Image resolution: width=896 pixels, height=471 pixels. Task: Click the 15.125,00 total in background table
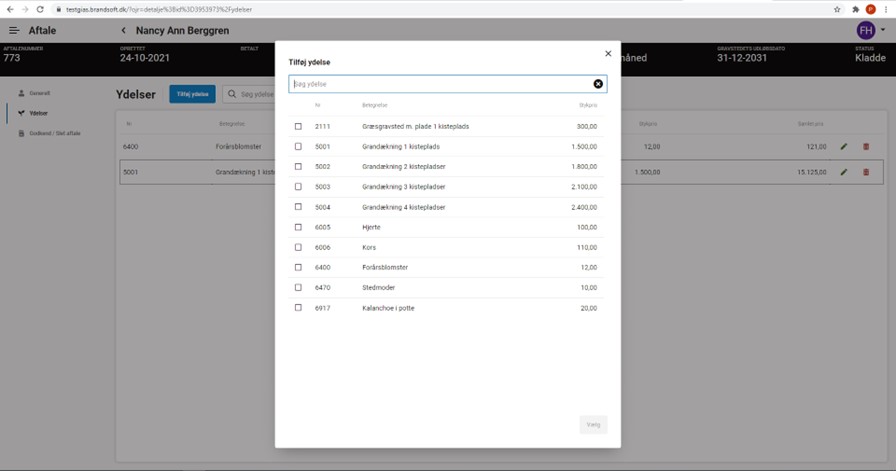click(x=812, y=172)
